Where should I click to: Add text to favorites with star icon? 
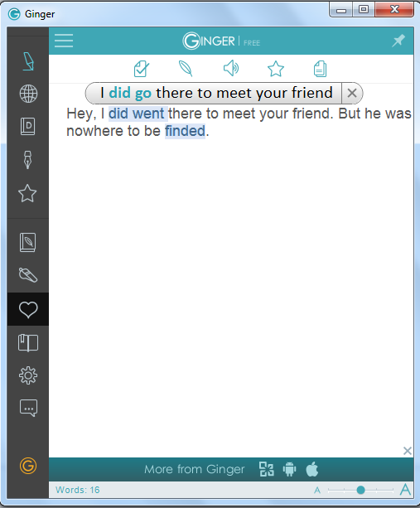[x=276, y=69]
